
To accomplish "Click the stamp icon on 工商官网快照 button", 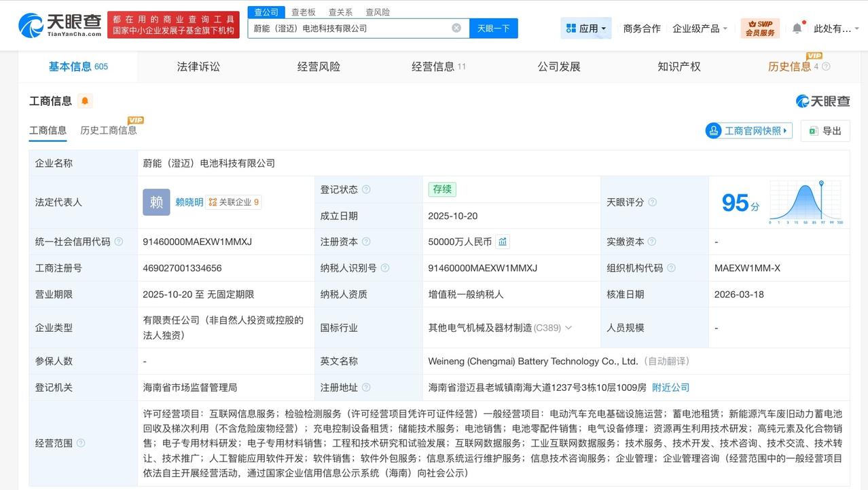I will point(713,130).
